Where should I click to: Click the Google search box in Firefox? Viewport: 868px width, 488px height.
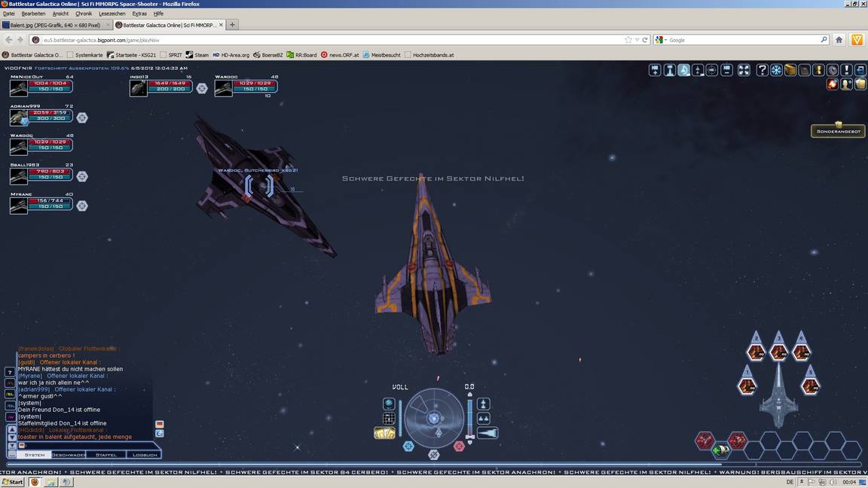pyautogui.click(x=741, y=40)
